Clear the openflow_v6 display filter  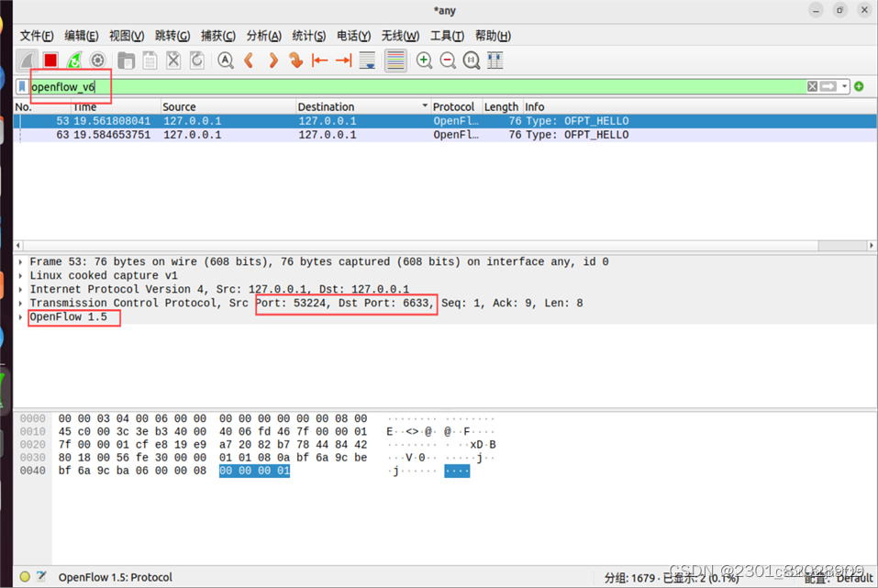click(x=812, y=85)
